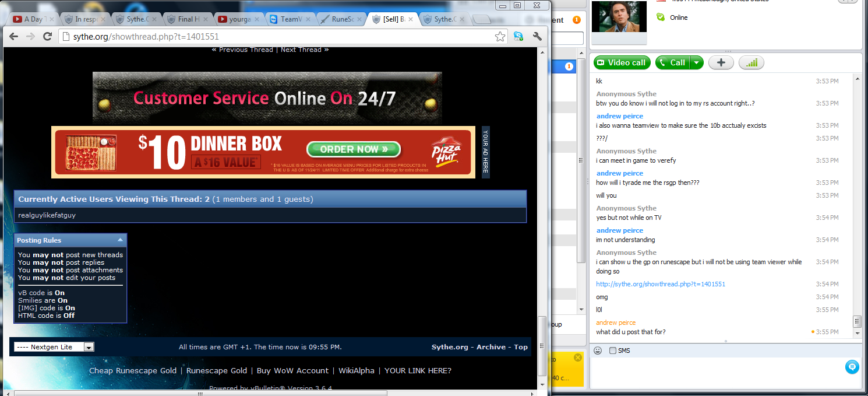This screenshot has width=868, height=396.
Task: Reload the Sythe thread page
Action: [x=48, y=37]
